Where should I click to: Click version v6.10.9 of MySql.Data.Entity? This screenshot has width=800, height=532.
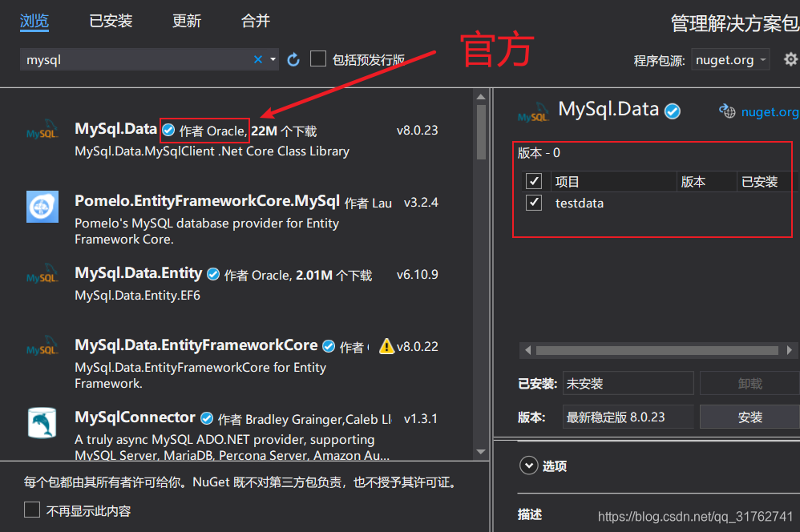(x=418, y=275)
